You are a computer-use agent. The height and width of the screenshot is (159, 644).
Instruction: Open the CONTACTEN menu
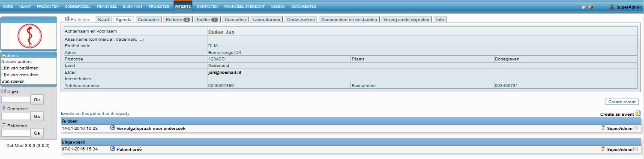tap(207, 6)
